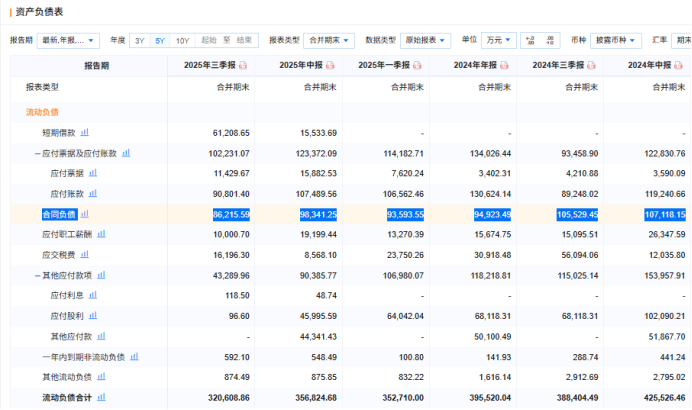Image resolution: width=692 pixels, height=410 pixels.
Task: Select the 3Y year range option
Action: point(140,40)
